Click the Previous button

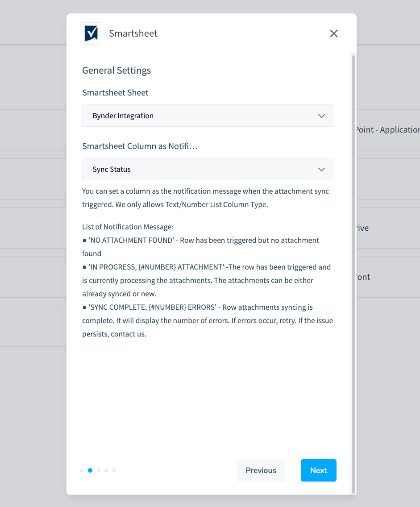tap(261, 470)
